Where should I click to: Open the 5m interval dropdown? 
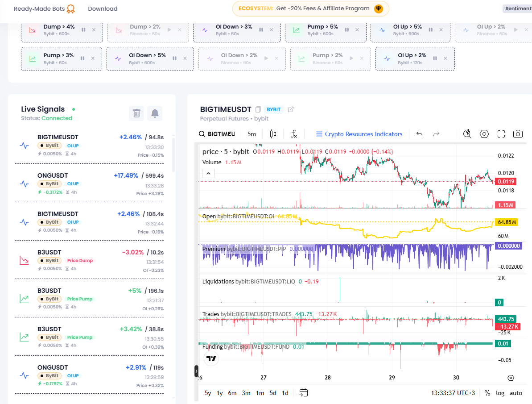coord(252,134)
